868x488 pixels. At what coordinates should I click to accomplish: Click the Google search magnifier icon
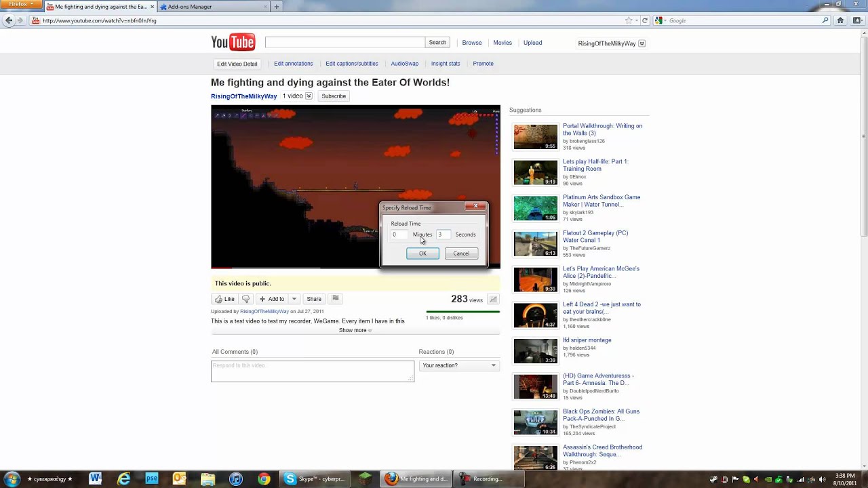(825, 20)
